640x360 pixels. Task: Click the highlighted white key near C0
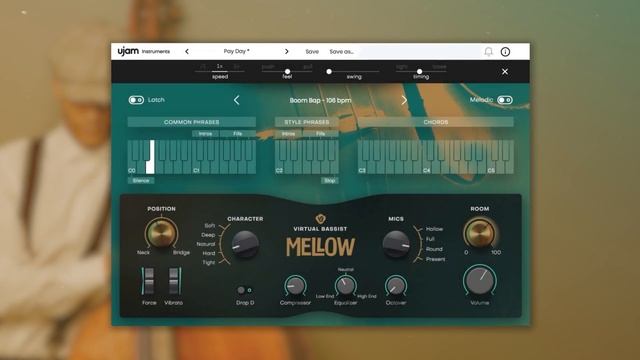(x=151, y=167)
